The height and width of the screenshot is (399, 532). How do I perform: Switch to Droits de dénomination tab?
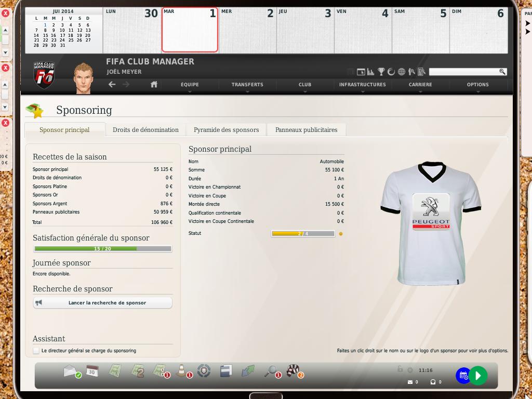point(145,129)
